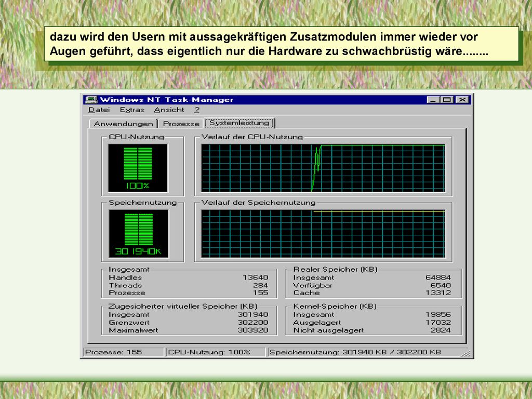Click the Handles value 13640
The height and width of the screenshot is (399, 532).
tap(255, 277)
